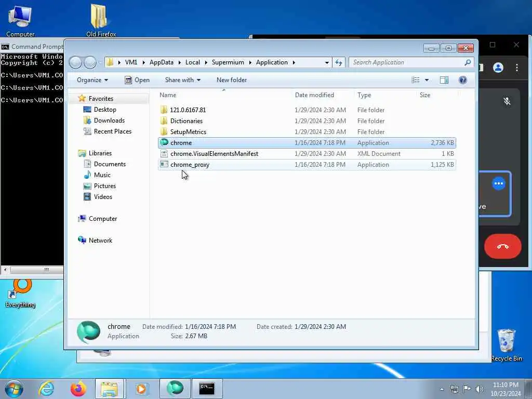Sort by the Size column header
Image resolution: width=532 pixels, height=399 pixels.
tap(437, 95)
